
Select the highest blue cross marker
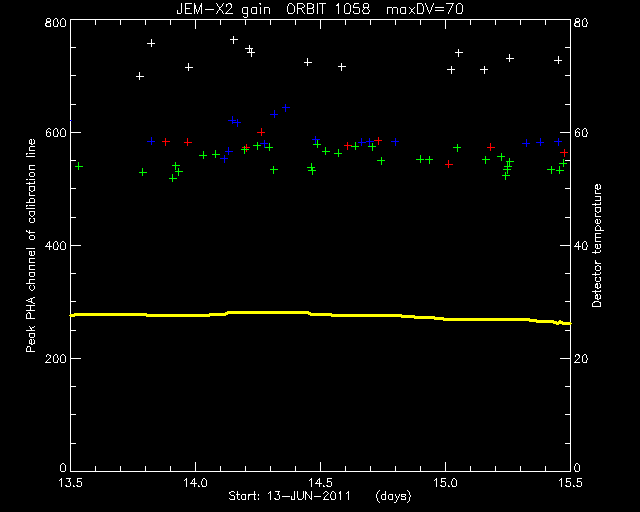pyautogui.click(x=286, y=108)
